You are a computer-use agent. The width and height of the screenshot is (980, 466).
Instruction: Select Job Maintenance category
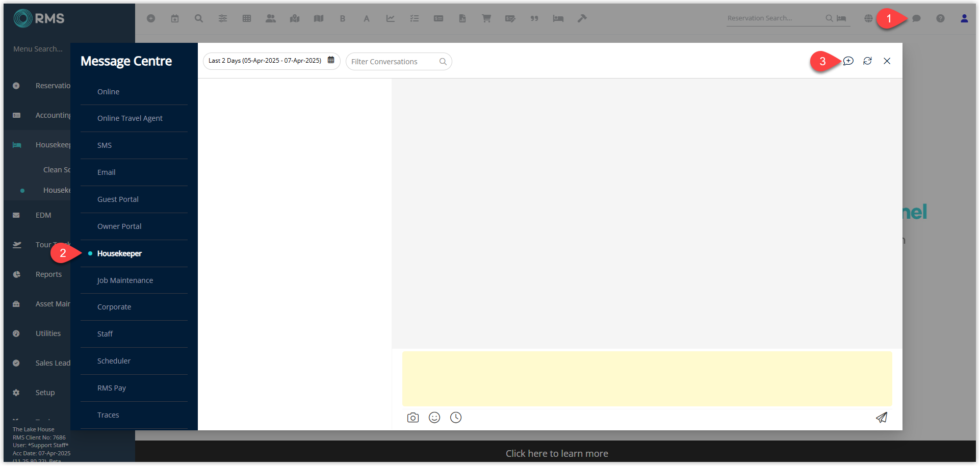(125, 280)
